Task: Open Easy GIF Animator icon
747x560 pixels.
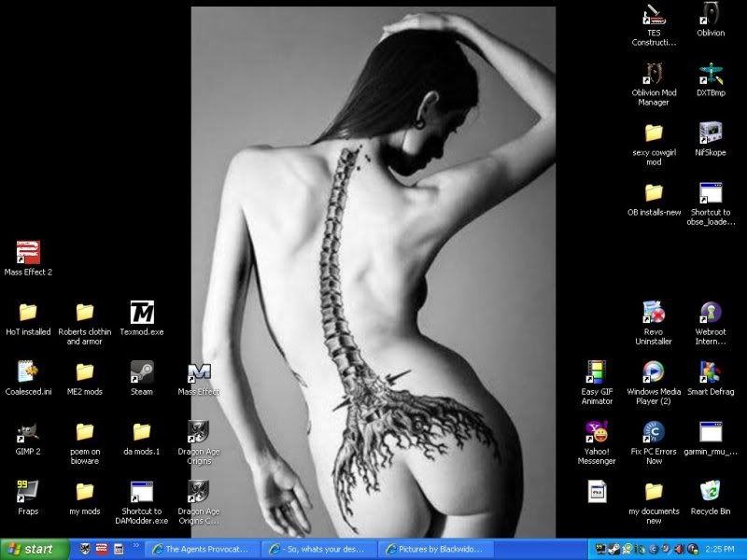Action: (x=597, y=371)
